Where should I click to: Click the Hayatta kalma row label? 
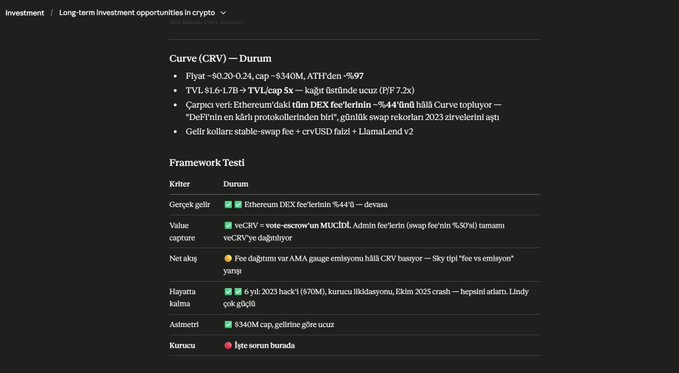tap(182, 298)
